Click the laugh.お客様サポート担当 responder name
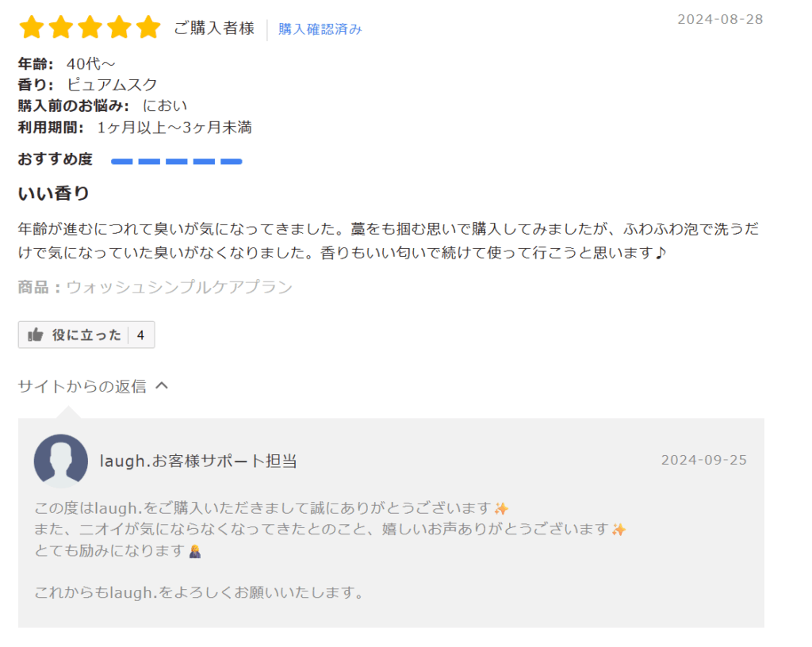Image resolution: width=812 pixels, height=647 pixels. pos(198,461)
